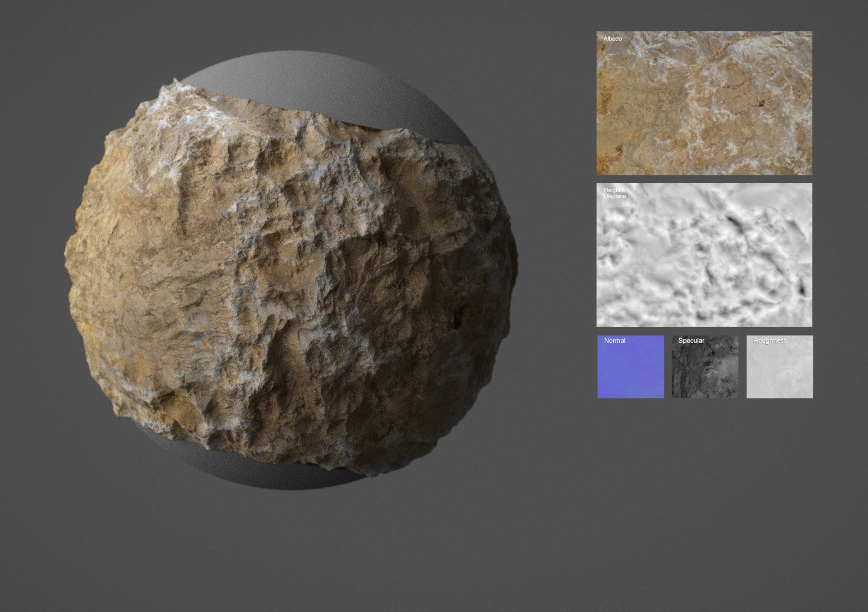868x612 pixels.
Task: Click the Albedo label
Action: (613, 39)
